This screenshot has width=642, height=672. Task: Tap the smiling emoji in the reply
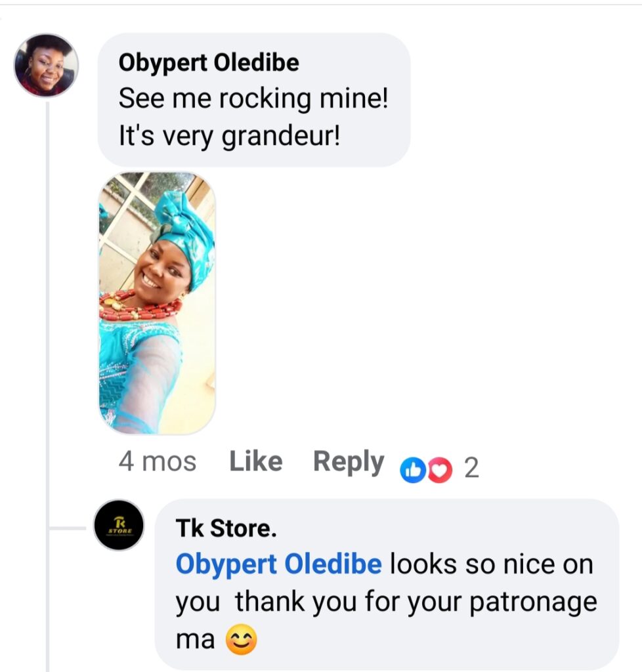tap(241, 640)
